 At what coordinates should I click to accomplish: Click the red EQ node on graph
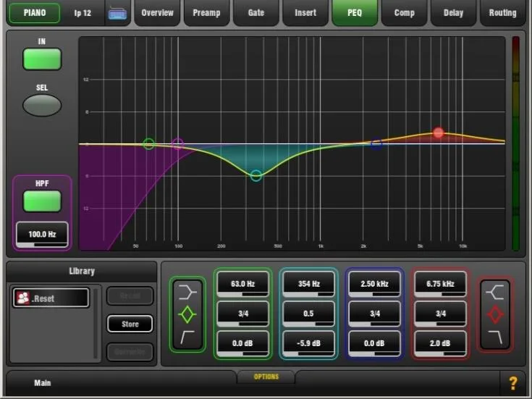click(x=439, y=133)
